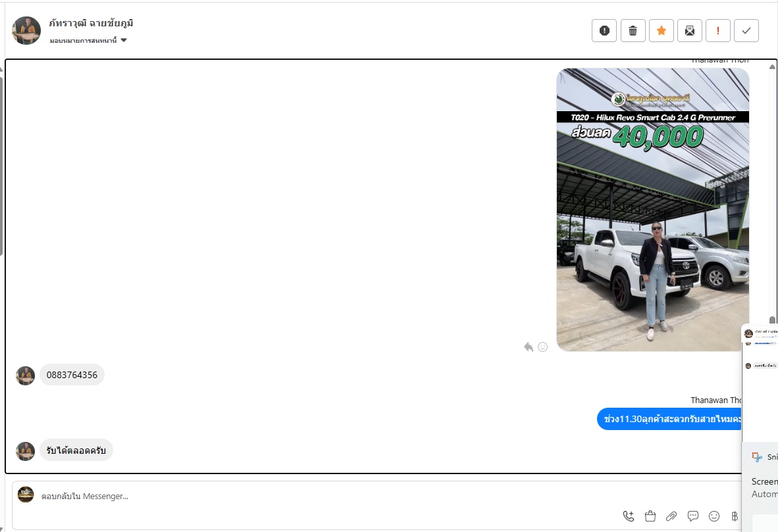Open saved replies speech bubble icon

point(692,516)
